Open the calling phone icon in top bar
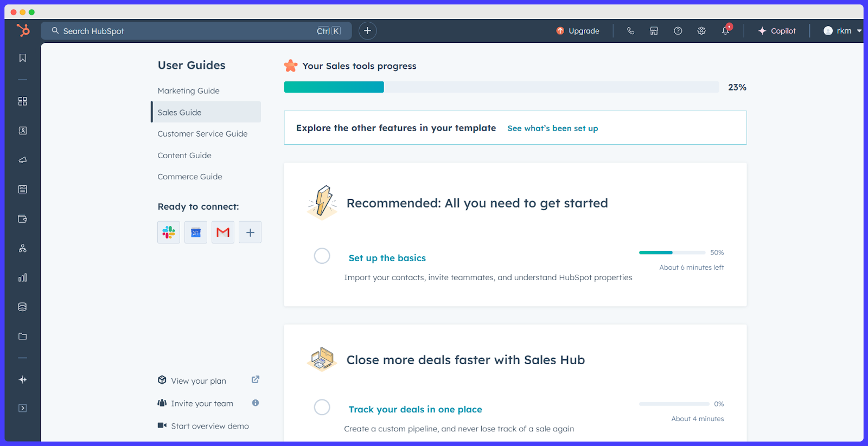This screenshot has width=868, height=446. point(630,31)
